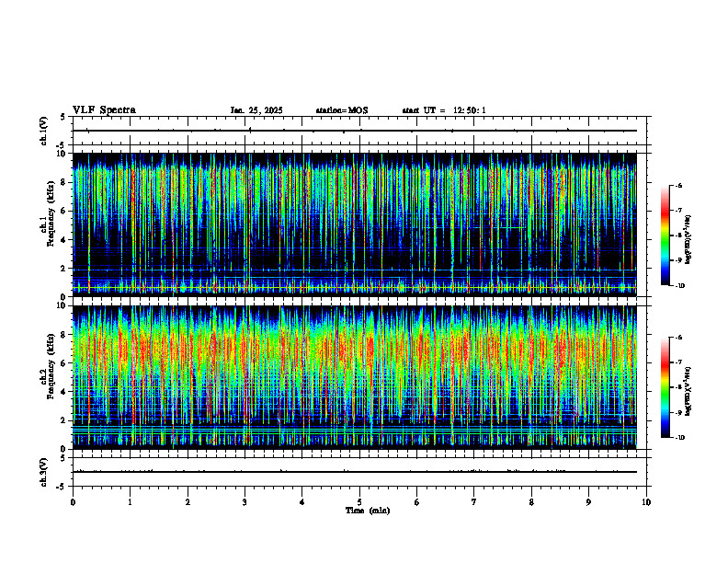Click the 'VLF Spectra' title text

click(104, 110)
